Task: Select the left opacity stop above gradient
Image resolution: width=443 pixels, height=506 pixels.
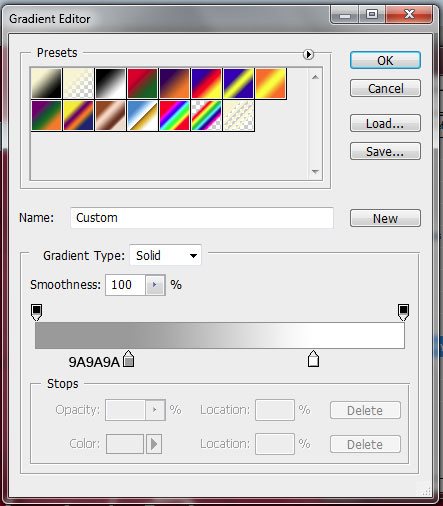Action: click(x=36, y=312)
